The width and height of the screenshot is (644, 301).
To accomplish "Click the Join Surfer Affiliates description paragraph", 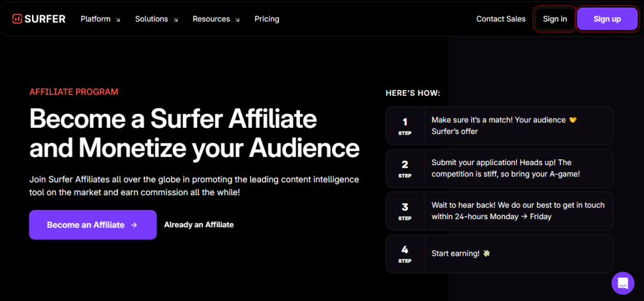I will pyautogui.click(x=194, y=186).
